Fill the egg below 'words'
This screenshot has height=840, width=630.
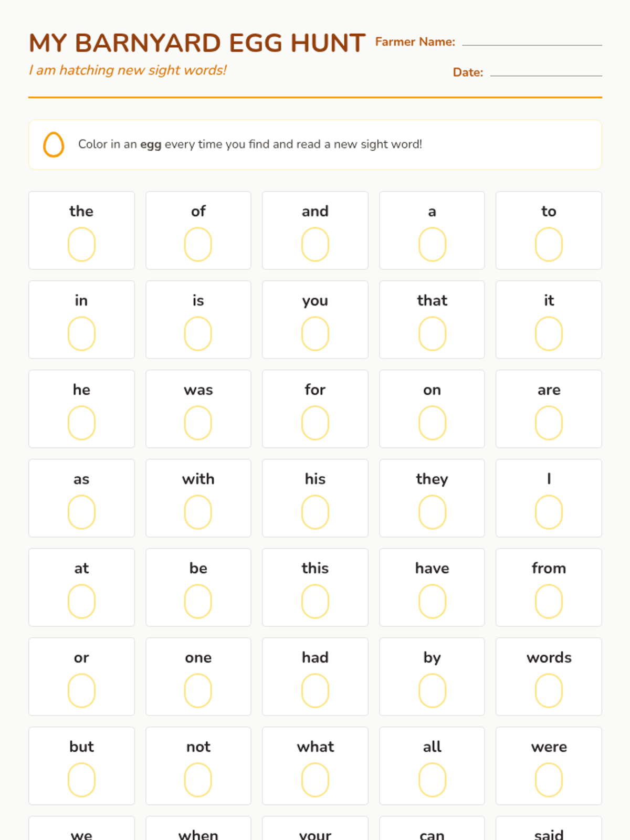[549, 690]
